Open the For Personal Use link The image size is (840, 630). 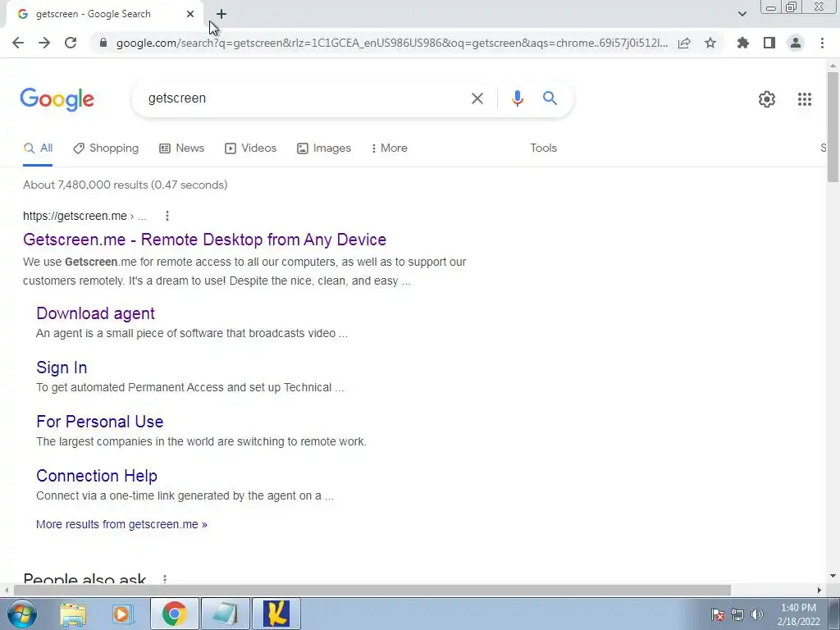click(x=99, y=422)
